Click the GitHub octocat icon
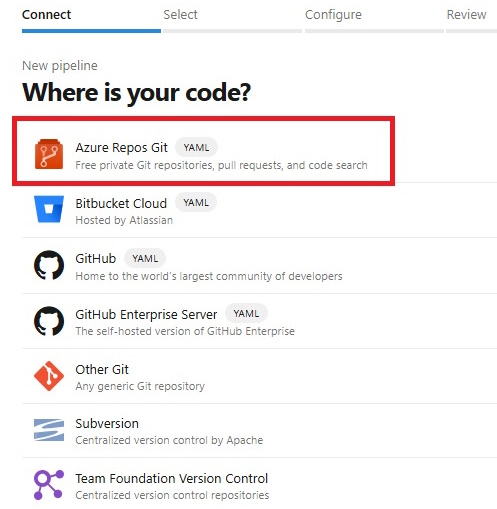Viewport: 497px width, 509px height. coord(49,265)
